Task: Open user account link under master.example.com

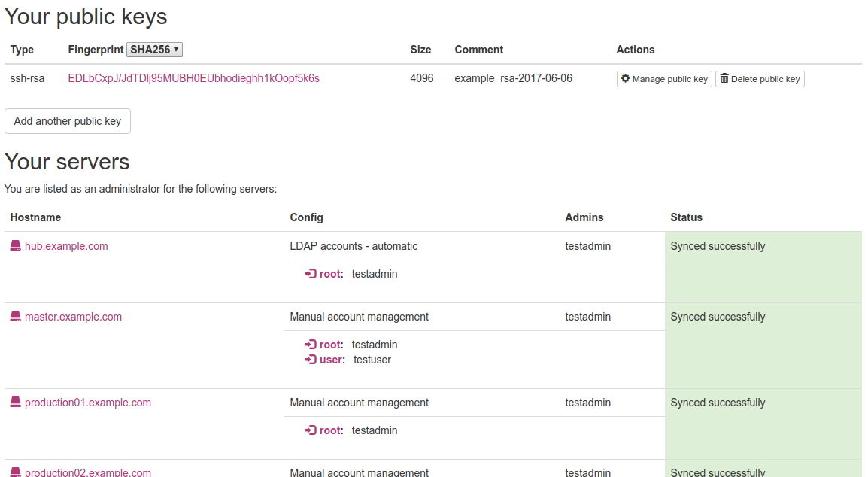Action: click(x=331, y=360)
